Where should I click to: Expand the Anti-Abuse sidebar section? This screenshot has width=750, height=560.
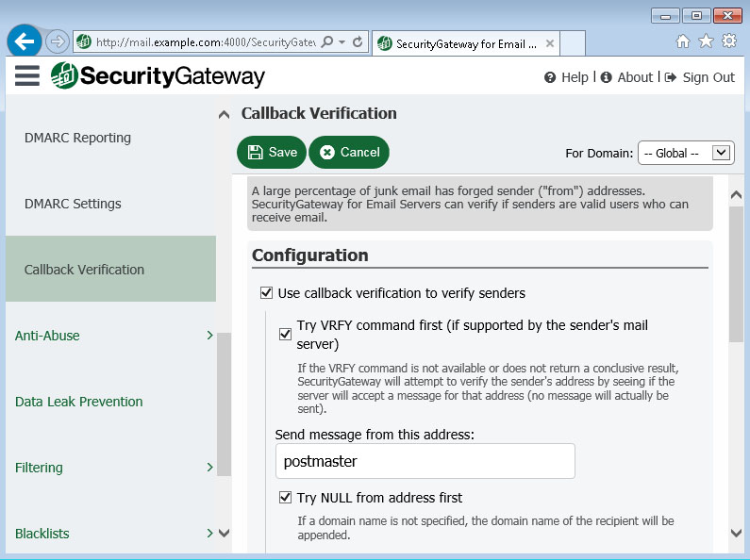[x=114, y=336]
